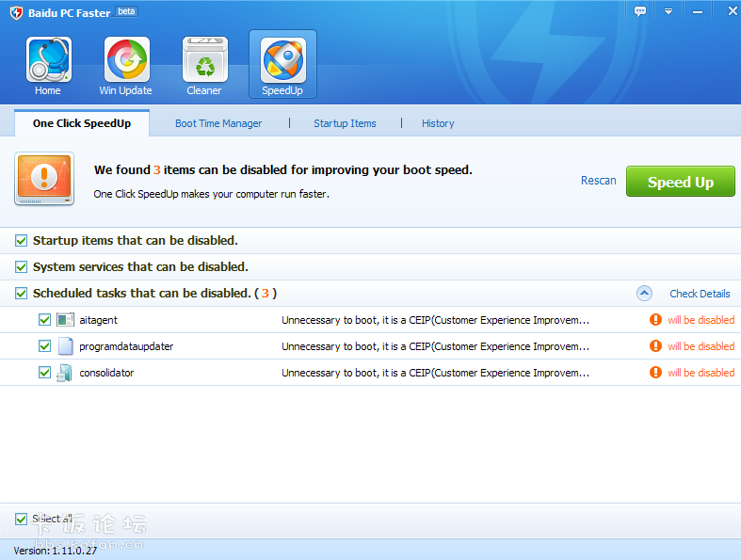Click the aitagent task icon
Screen dimensions: 741x560
pos(65,320)
